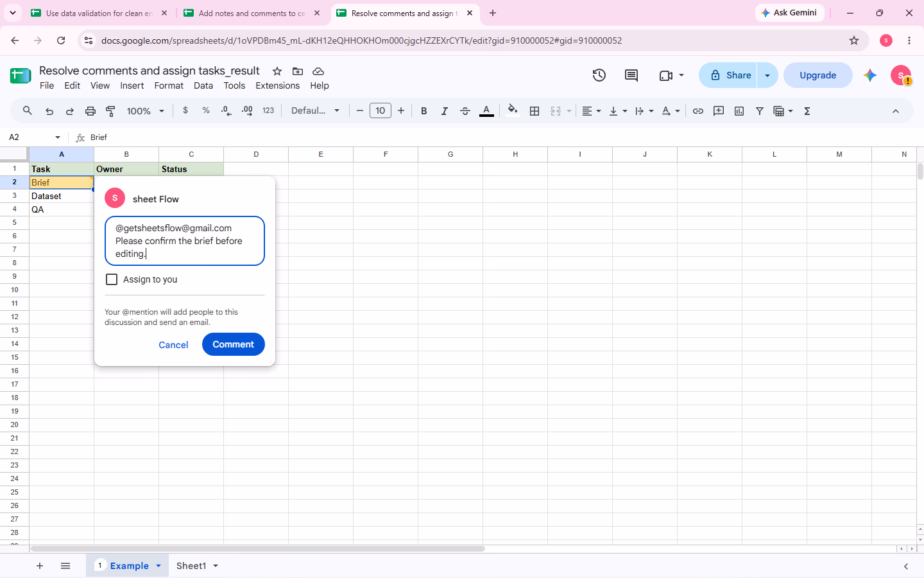Format as currency

tap(185, 111)
